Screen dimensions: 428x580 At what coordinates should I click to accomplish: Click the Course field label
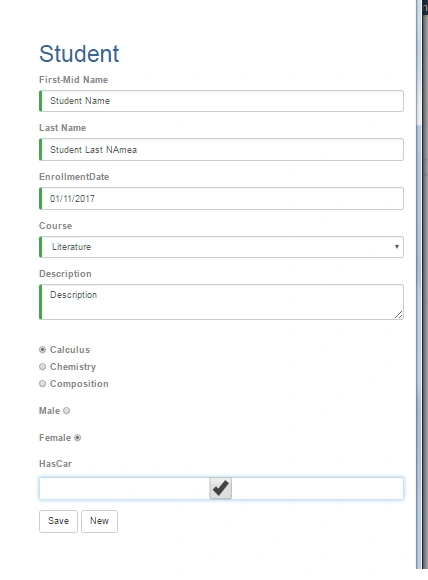tap(55, 226)
